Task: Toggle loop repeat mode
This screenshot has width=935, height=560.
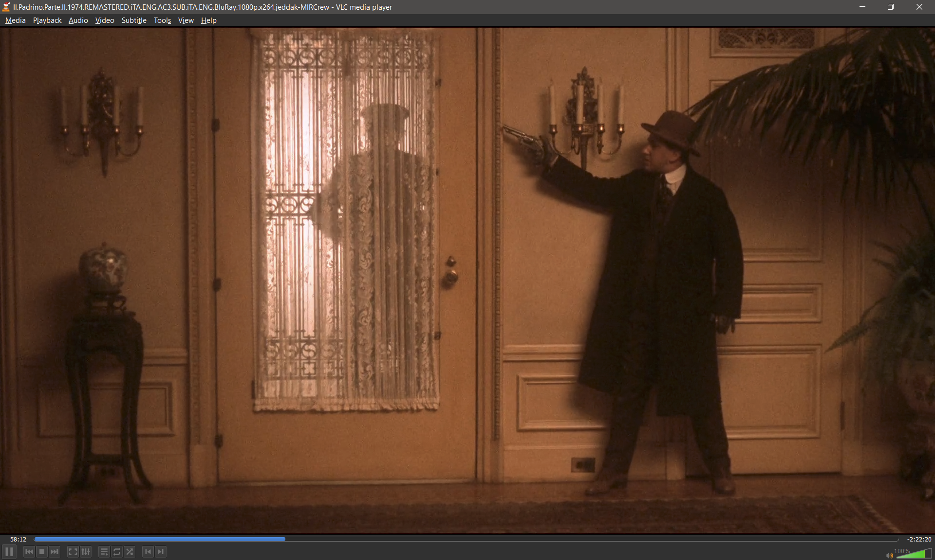Action: (117, 551)
